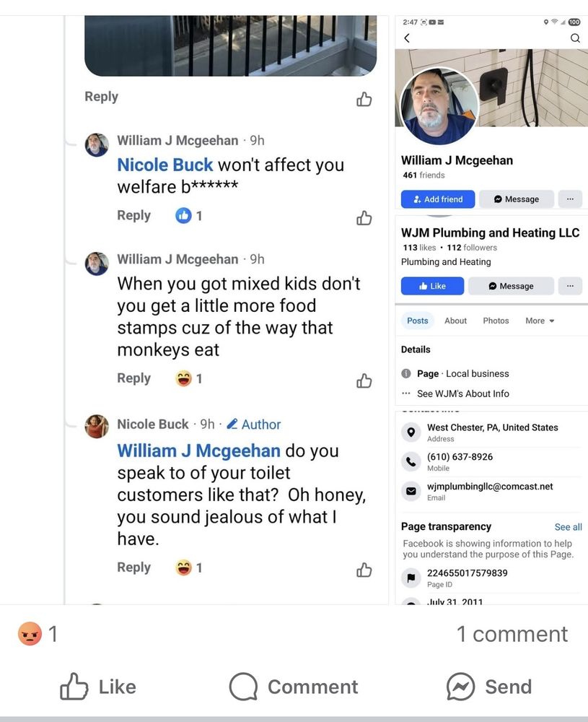Click Send to share the post

[x=489, y=687]
